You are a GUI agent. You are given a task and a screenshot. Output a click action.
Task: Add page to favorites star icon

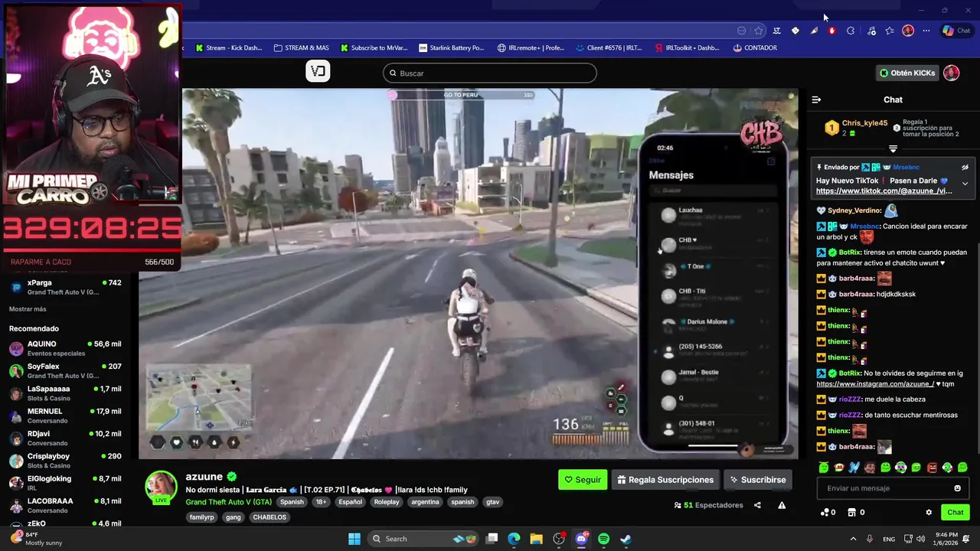coord(759,31)
